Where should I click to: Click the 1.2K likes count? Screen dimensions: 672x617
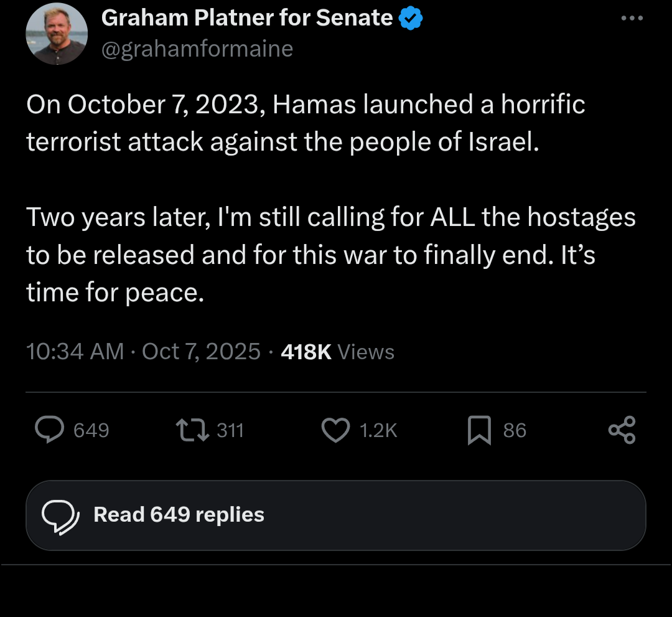coord(378,430)
